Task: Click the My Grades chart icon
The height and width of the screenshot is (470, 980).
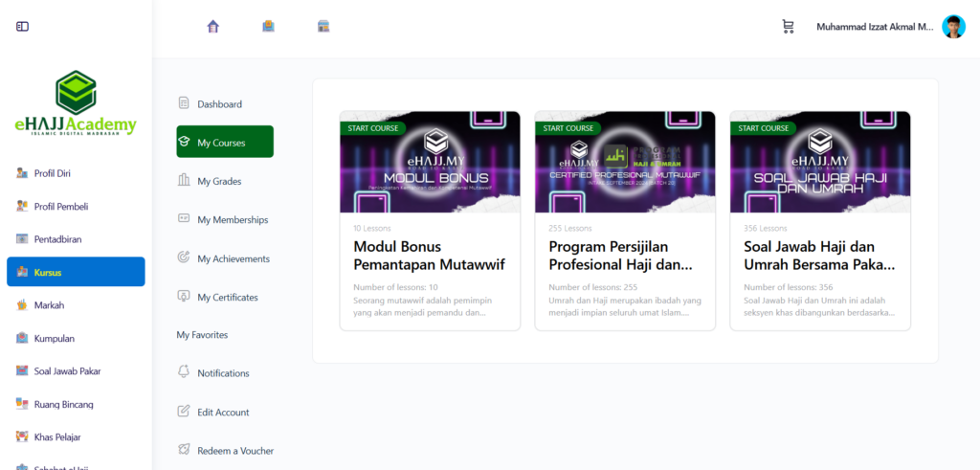Action: (x=184, y=181)
